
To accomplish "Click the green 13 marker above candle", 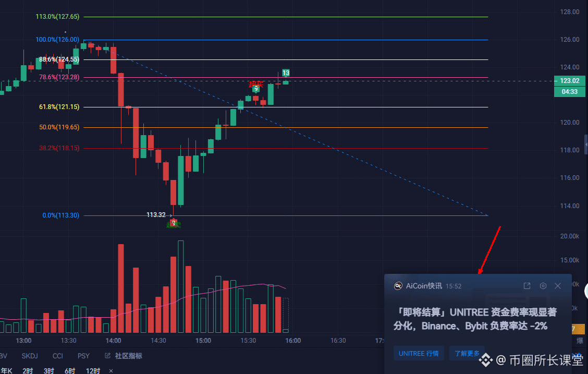I will [x=286, y=73].
